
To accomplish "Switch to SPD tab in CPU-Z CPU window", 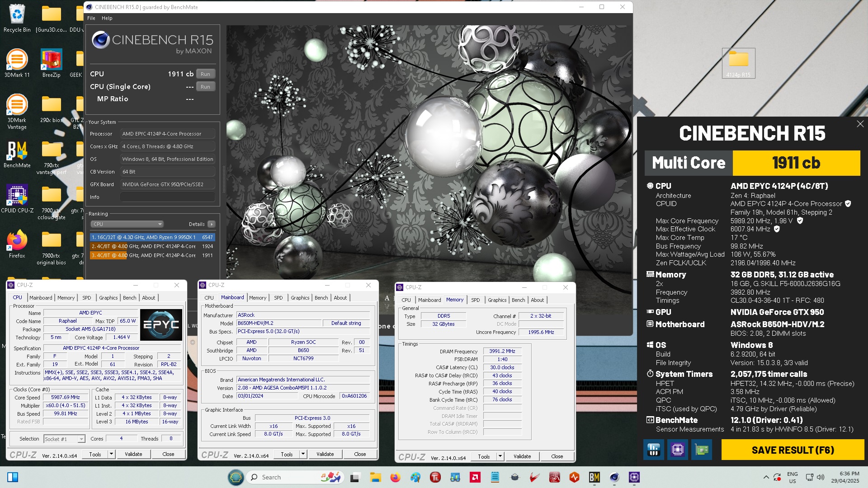I will [x=87, y=298].
